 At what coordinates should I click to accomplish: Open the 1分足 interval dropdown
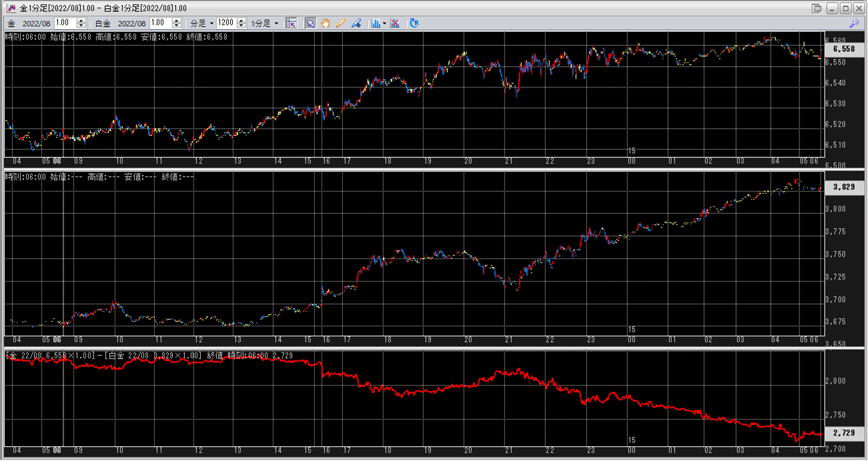click(265, 23)
